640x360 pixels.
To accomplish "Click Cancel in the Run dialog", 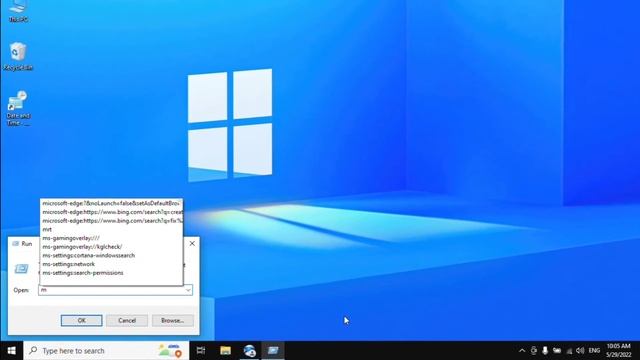I will 127,320.
